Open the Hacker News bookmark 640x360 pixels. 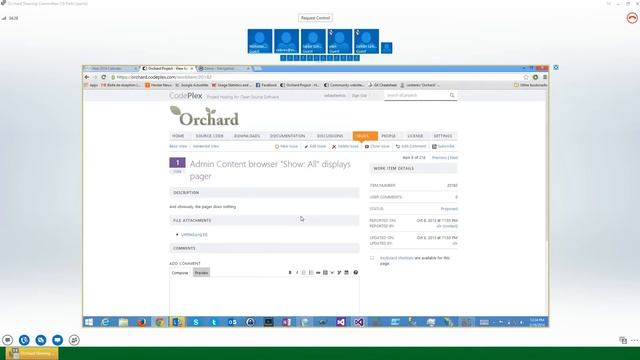[x=158, y=85]
